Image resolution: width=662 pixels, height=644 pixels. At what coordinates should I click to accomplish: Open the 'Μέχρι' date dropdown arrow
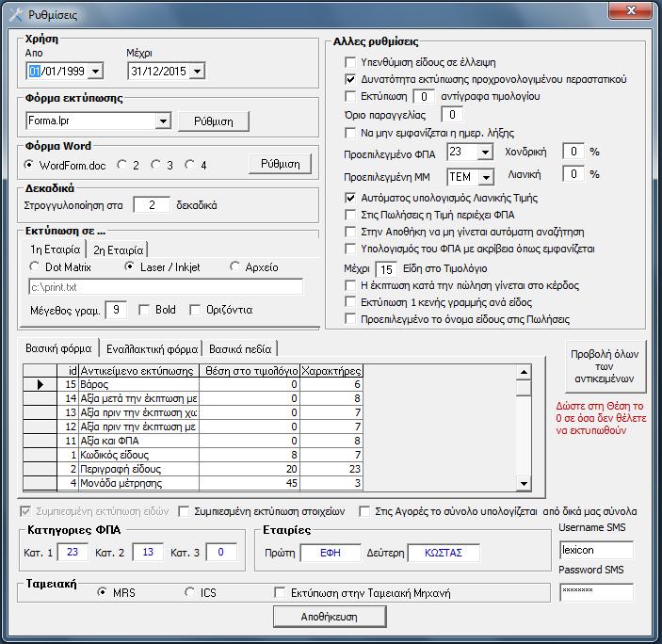click(197, 72)
